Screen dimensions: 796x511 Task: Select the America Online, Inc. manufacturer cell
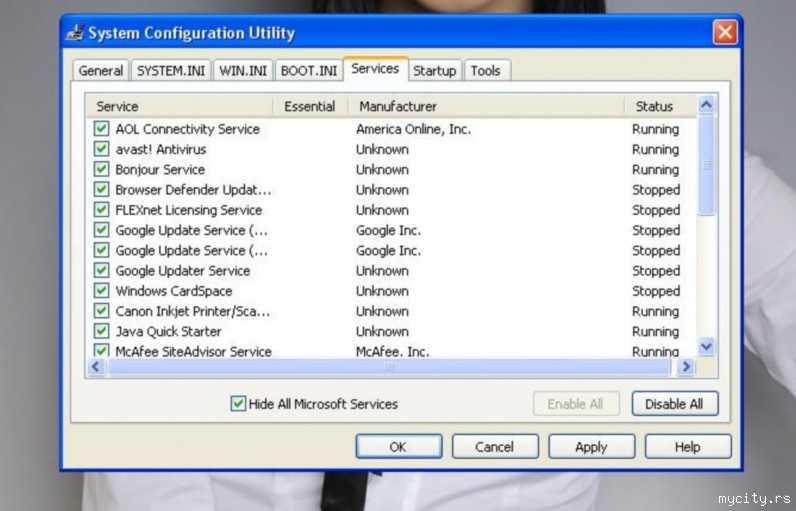[413, 129]
